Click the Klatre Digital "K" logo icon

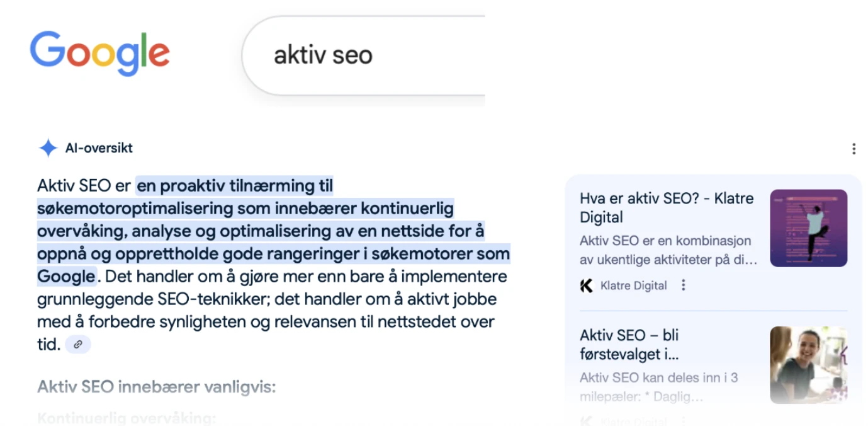[x=587, y=285]
